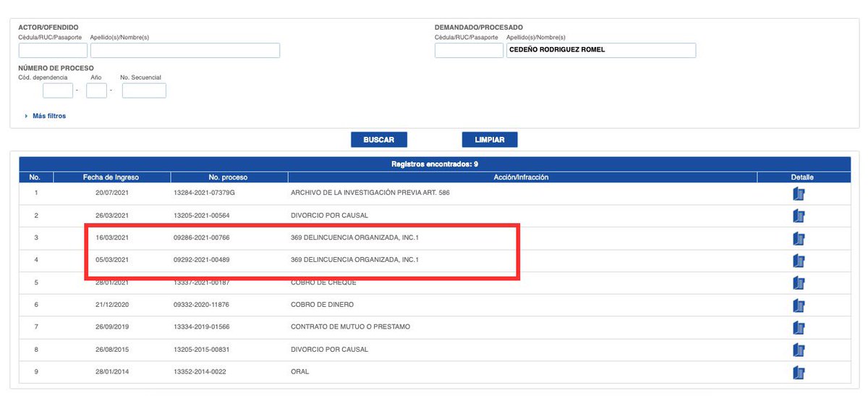Screen dimensions: 868x396
Task: Focus the Año input field
Action: 96,90
